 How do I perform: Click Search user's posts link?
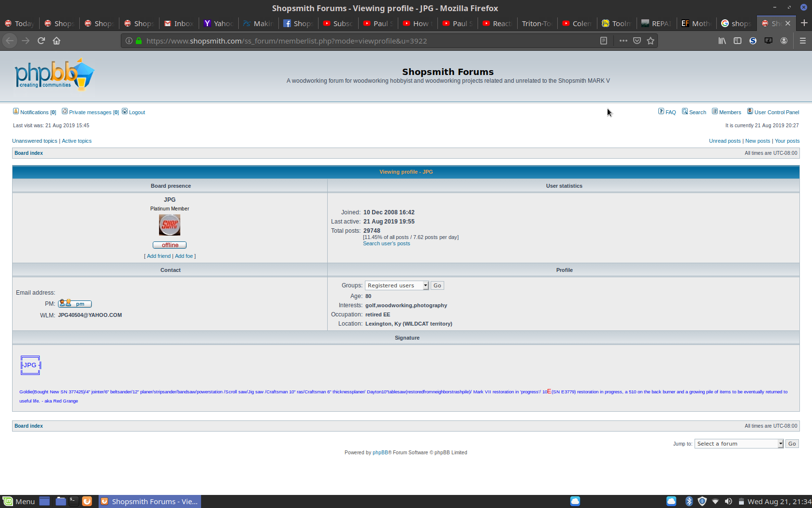click(386, 243)
